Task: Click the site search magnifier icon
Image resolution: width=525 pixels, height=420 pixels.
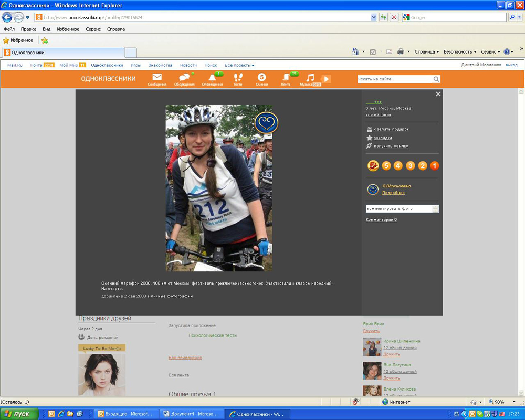Action: [x=436, y=79]
